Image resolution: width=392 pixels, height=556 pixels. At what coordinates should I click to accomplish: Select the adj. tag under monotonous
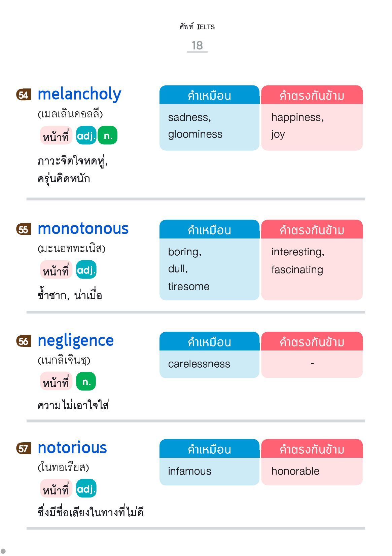[86, 270]
